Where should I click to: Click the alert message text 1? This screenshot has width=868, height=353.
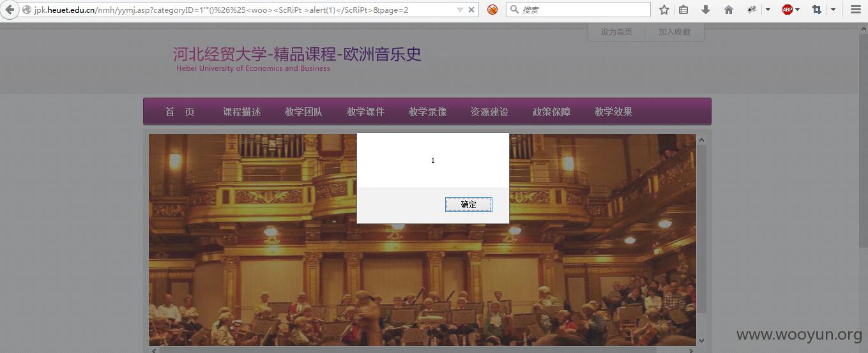[433, 160]
